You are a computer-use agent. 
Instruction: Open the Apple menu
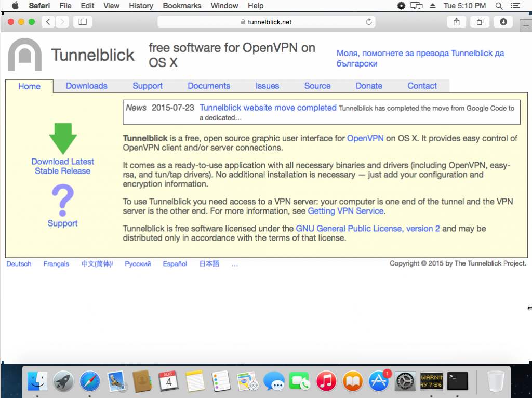point(15,6)
